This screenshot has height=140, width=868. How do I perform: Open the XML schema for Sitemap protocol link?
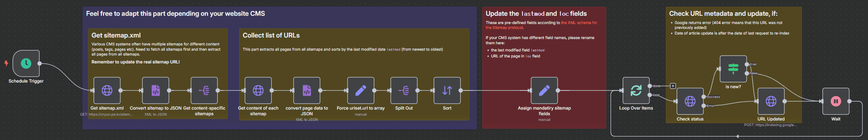[x=541, y=25]
